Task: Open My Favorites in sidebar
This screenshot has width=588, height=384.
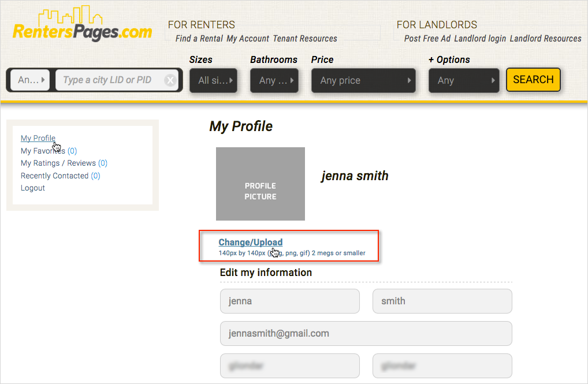Action: click(x=49, y=151)
